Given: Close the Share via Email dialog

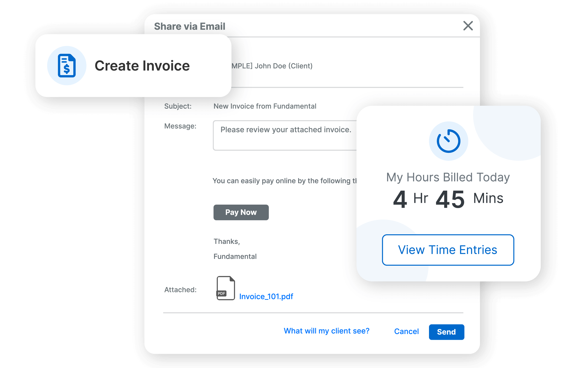Looking at the screenshot, I should (468, 26).
